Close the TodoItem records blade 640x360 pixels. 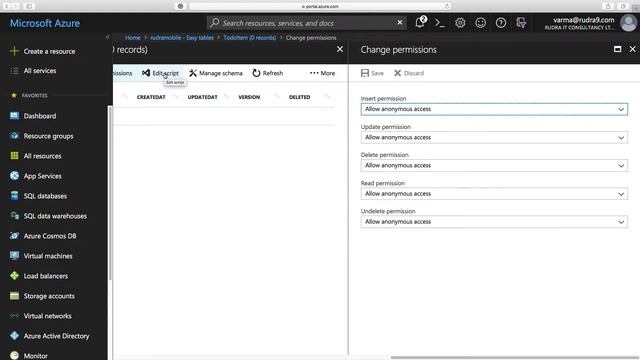coord(340,49)
